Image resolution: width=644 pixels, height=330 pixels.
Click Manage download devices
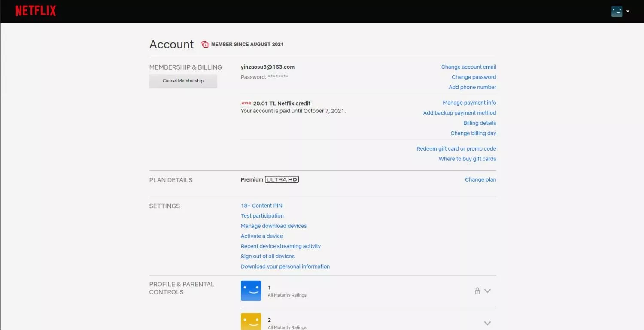coord(273,226)
